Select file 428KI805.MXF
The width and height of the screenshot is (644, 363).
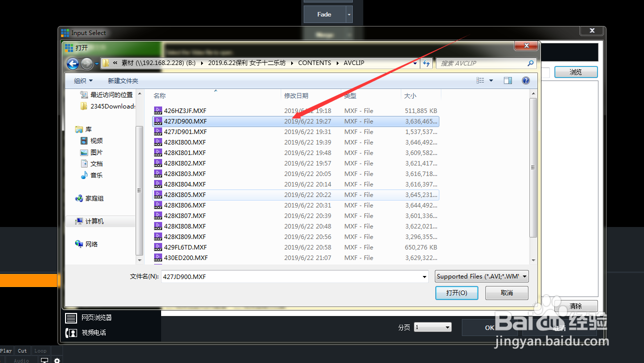(295, 194)
